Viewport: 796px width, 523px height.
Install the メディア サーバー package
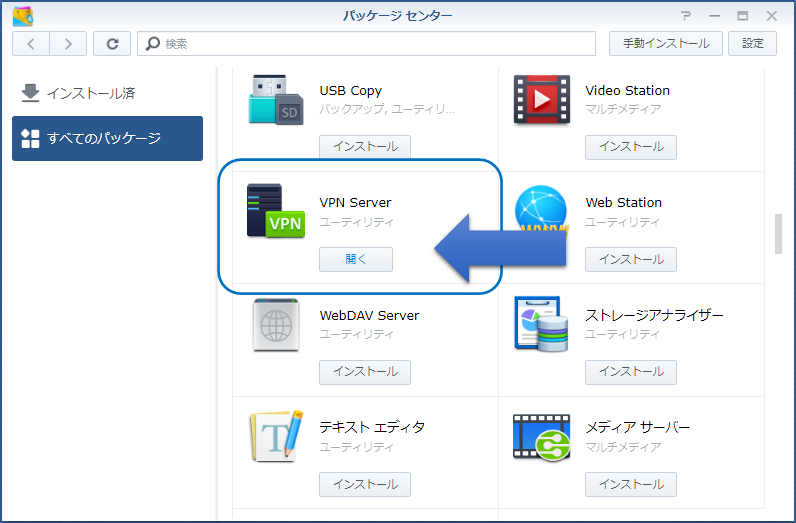631,484
